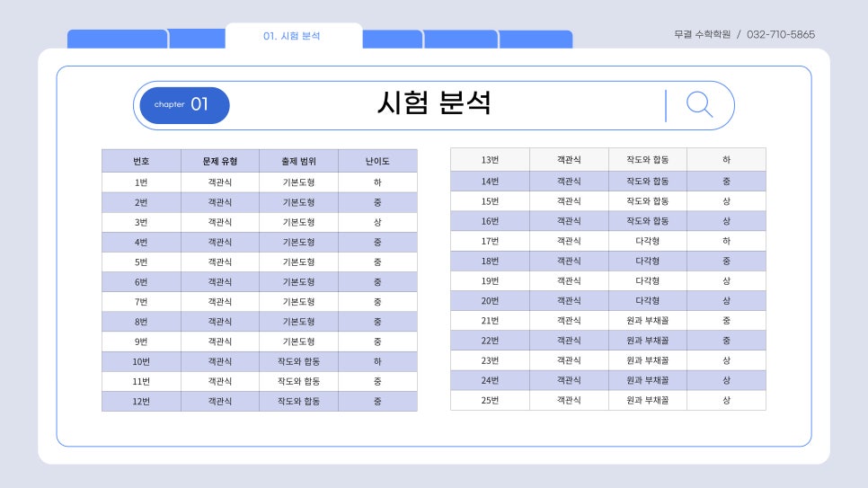Select the '19번' row number cell
Image resolution: width=868 pixels, height=488 pixels.
coord(490,280)
